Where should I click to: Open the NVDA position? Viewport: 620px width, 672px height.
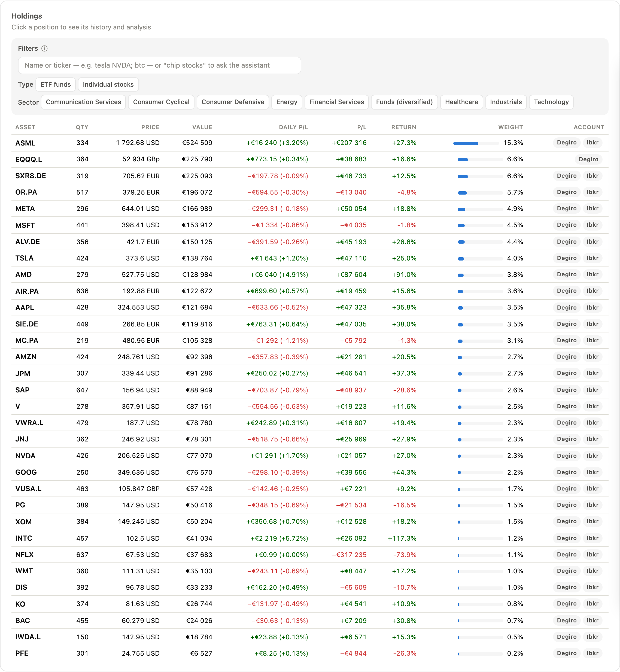click(310, 456)
